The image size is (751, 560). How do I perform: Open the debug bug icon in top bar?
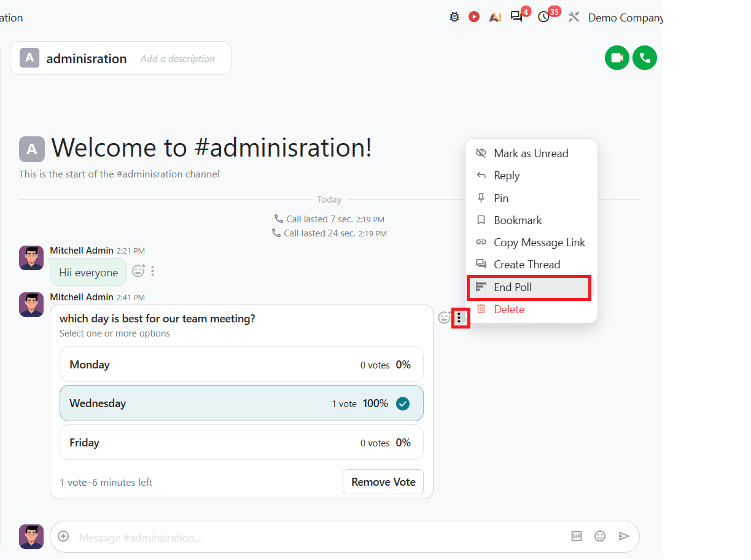[454, 17]
